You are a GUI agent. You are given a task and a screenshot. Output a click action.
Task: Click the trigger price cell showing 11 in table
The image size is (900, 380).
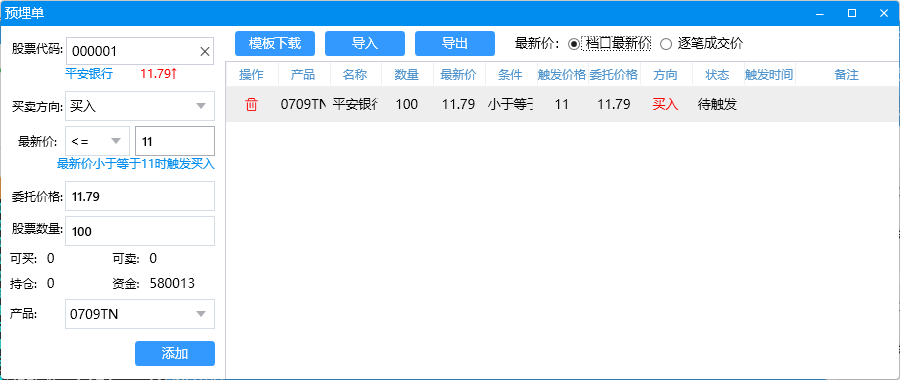(562, 104)
